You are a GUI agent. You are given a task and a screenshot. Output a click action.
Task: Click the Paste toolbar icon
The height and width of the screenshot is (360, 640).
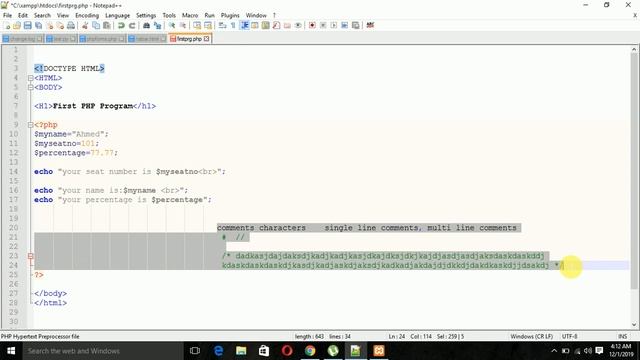(x=107, y=26)
